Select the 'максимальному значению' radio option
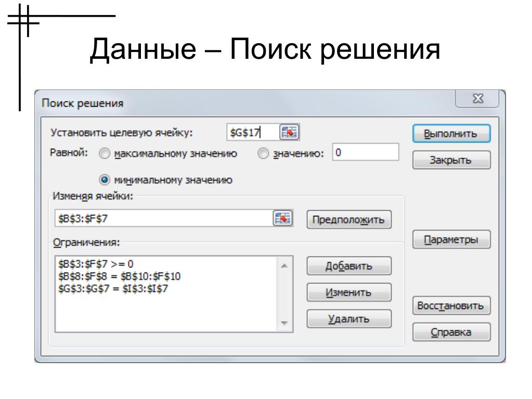 105,154
